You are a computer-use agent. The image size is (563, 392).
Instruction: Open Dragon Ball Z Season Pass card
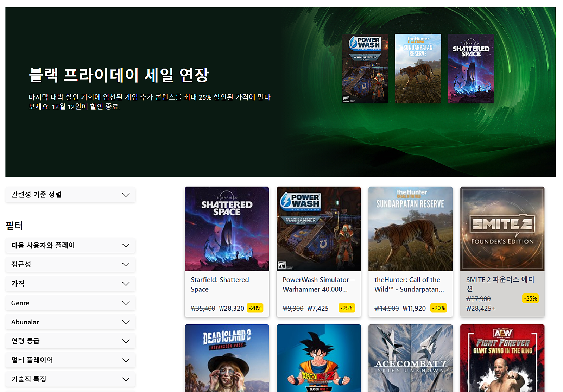coord(319,358)
